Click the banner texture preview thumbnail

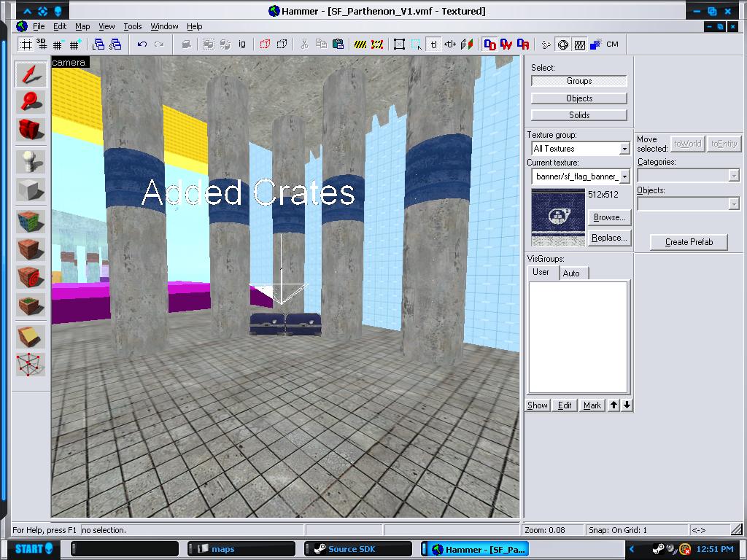(x=558, y=217)
